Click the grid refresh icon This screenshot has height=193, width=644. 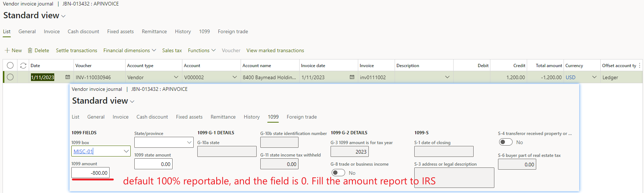point(23,66)
